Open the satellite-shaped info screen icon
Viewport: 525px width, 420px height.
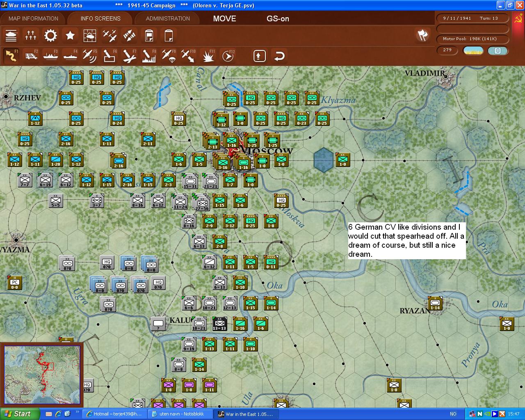click(x=129, y=36)
